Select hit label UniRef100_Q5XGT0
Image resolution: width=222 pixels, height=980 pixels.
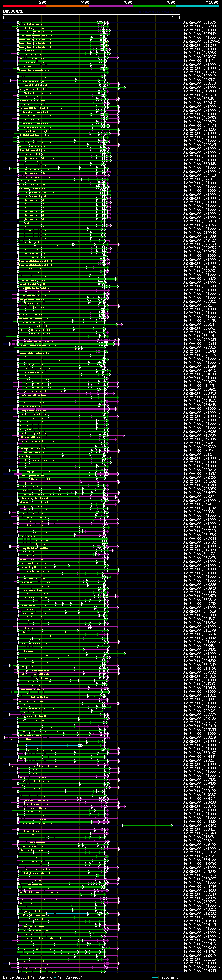199,95
